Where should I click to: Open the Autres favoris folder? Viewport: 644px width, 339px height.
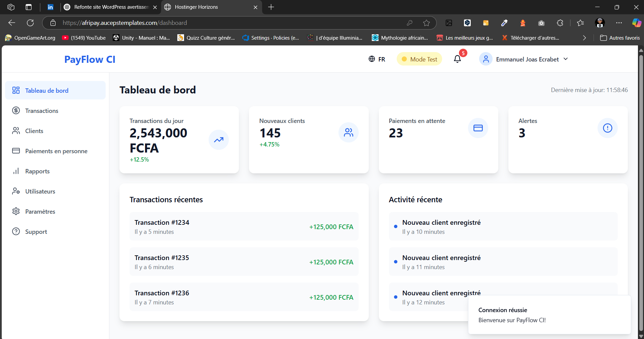pos(620,38)
